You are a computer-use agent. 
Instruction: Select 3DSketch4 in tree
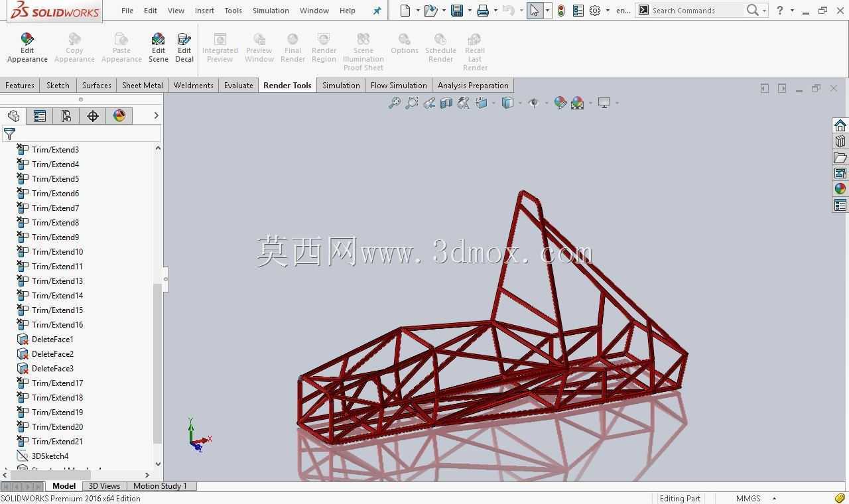click(50, 456)
